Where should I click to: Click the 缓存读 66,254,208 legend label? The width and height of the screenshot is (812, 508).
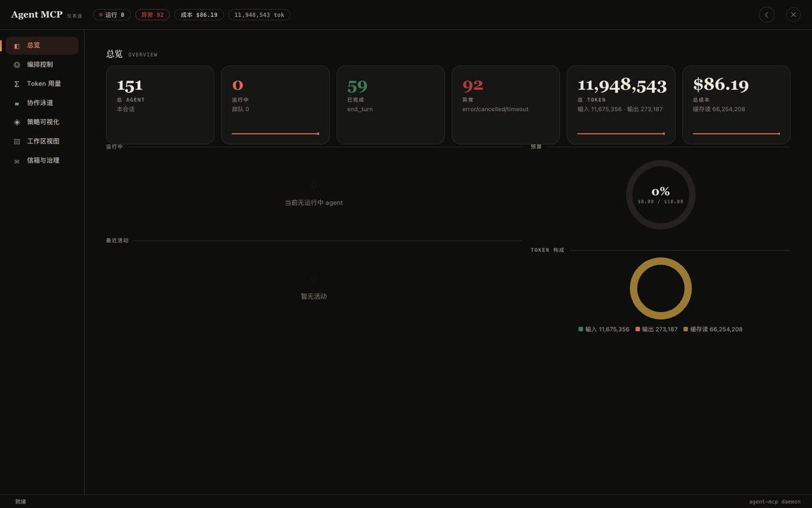716,329
